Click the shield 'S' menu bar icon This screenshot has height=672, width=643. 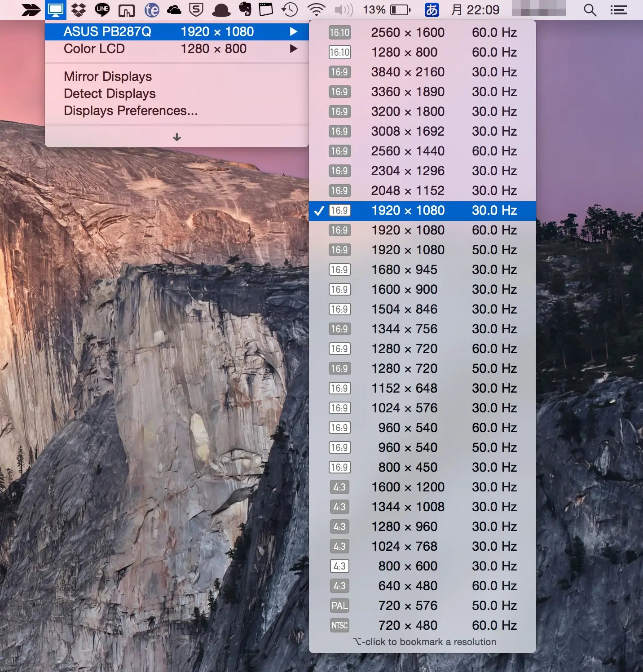(x=196, y=10)
